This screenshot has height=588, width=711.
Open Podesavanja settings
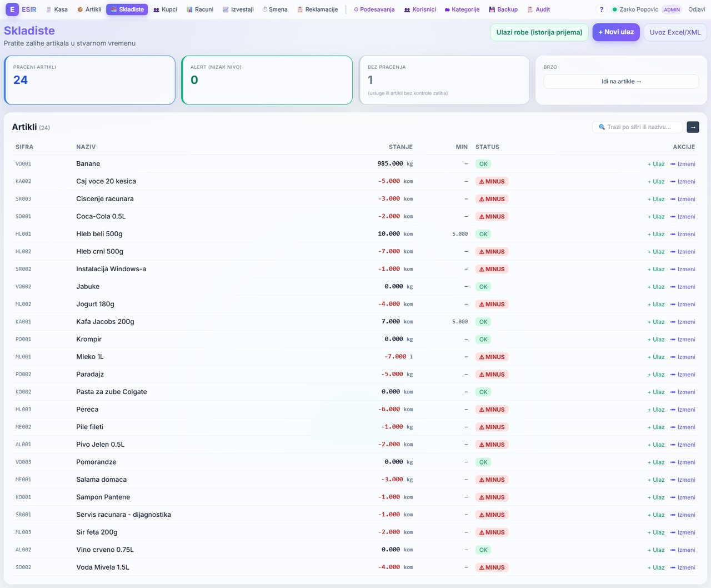(x=374, y=9)
